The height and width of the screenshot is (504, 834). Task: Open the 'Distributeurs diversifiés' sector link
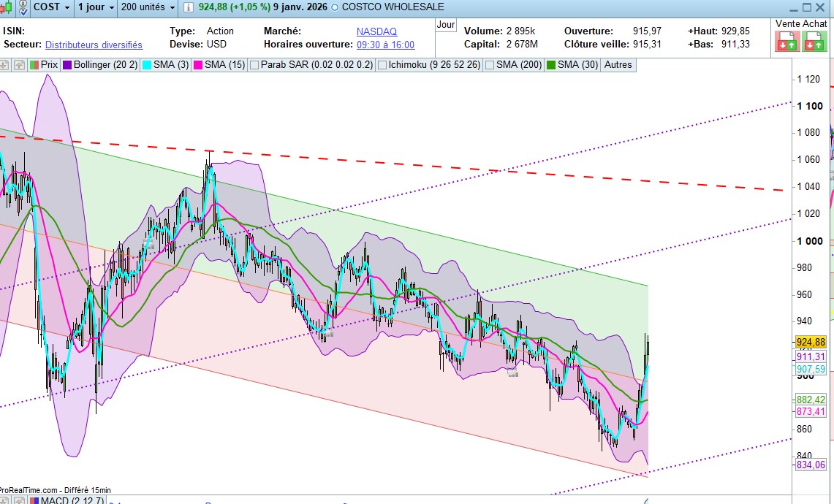(94, 45)
